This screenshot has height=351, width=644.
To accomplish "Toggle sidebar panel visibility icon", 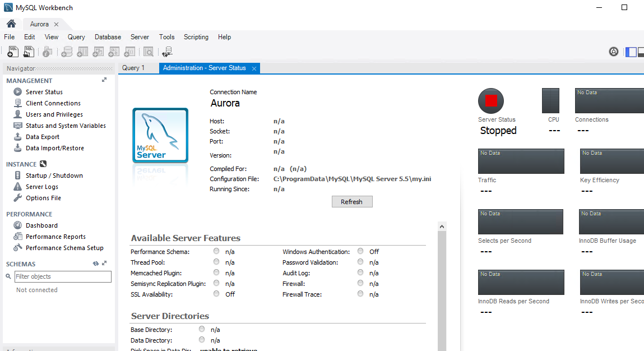I will [x=631, y=52].
